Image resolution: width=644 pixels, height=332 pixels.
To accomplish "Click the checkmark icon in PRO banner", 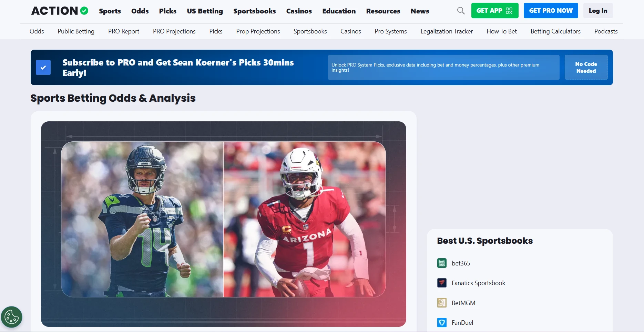I will [43, 68].
